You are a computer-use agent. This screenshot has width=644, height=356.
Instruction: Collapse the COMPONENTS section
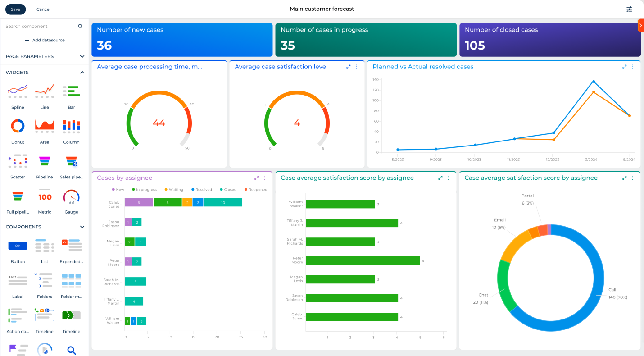point(82,227)
